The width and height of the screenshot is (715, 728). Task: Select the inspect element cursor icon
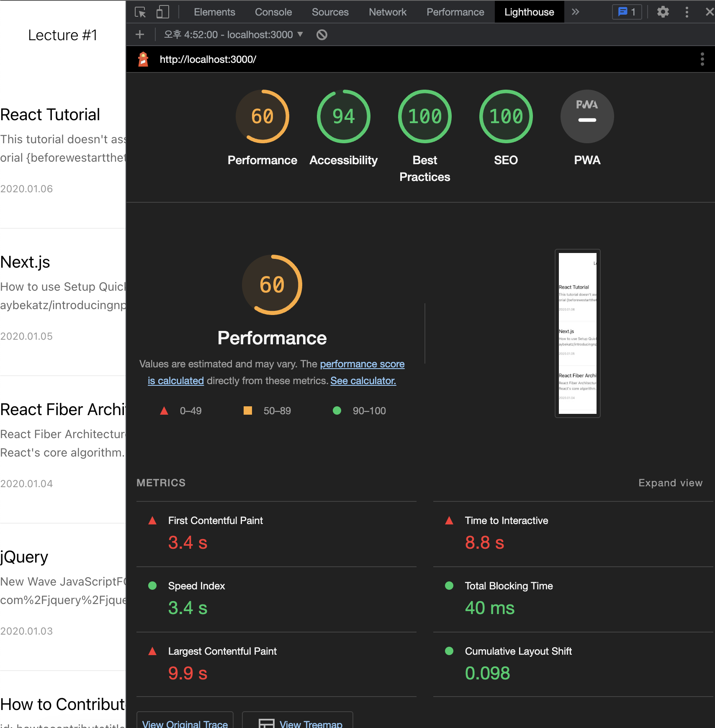tap(140, 12)
